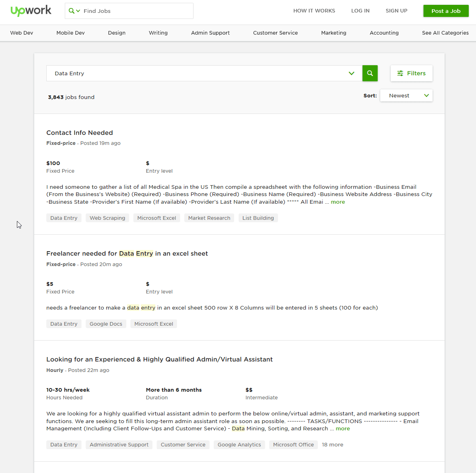Select the Accounting category
This screenshot has height=473, width=476.
(384, 33)
